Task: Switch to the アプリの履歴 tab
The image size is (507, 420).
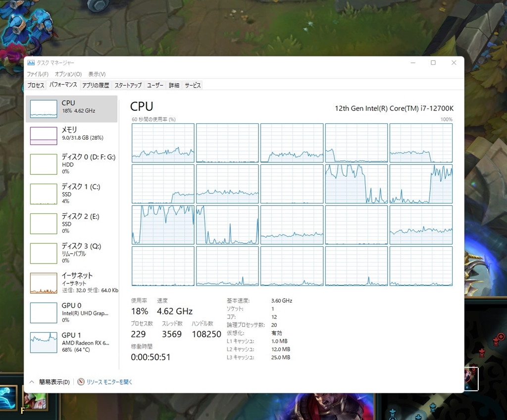Action: pos(96,85)
